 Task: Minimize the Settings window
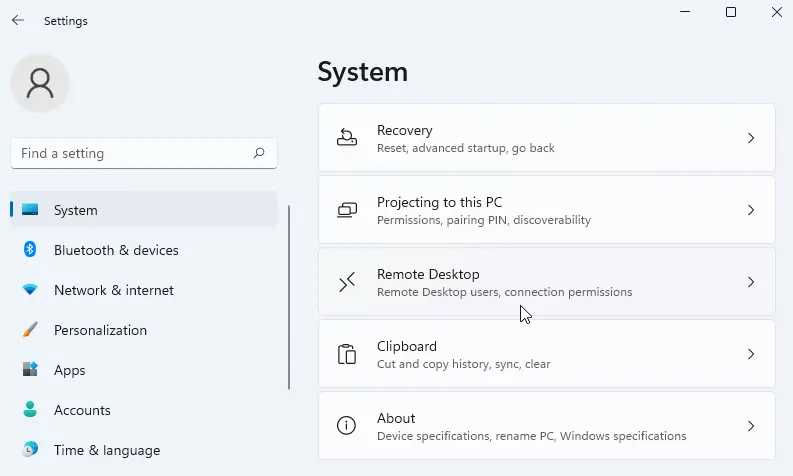pyautogui.click(x=685, y=12)
